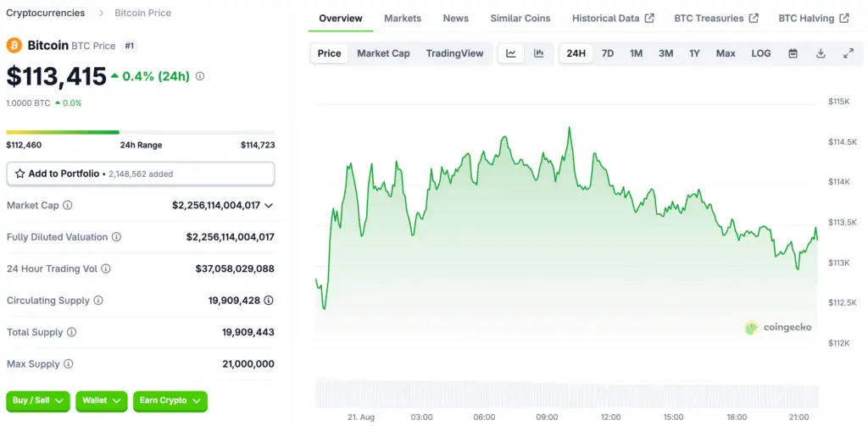Click the info icon beside 24h change
Image resolution: width=868 pixels, height=426 pixels.
coord(200,76)
